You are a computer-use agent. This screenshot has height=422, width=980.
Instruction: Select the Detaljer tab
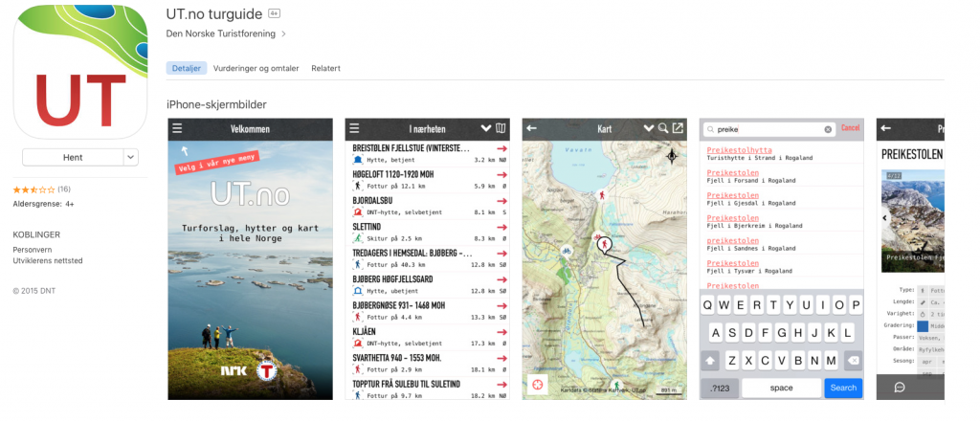point(187,68)
